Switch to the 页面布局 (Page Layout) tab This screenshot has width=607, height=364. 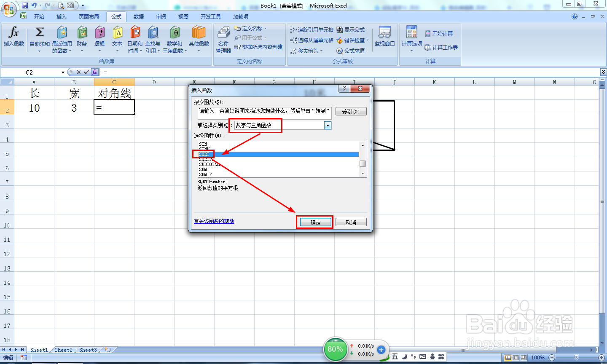click(x=89, y=16)
